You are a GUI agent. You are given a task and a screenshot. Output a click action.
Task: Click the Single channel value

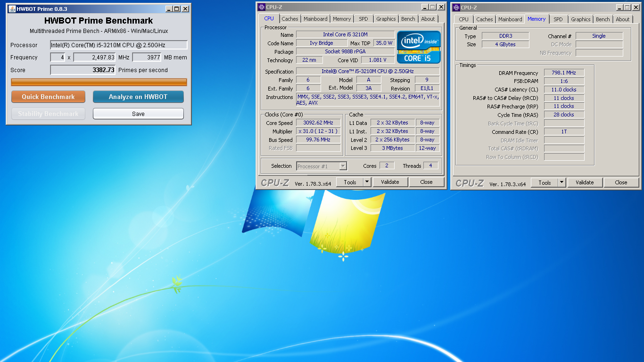[x=599, y=36]
